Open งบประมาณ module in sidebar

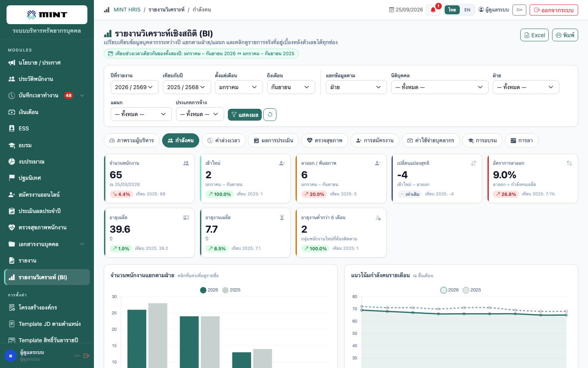coord(47,162)
